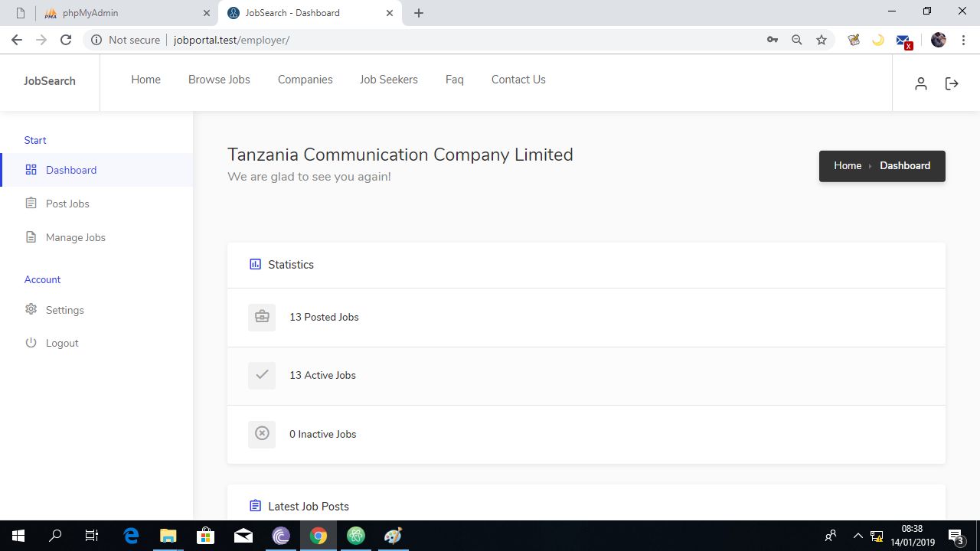This screenshot has width=980, height=551.
Task: Open the browser zoom magnifier icon
Action: click(797, 40)
